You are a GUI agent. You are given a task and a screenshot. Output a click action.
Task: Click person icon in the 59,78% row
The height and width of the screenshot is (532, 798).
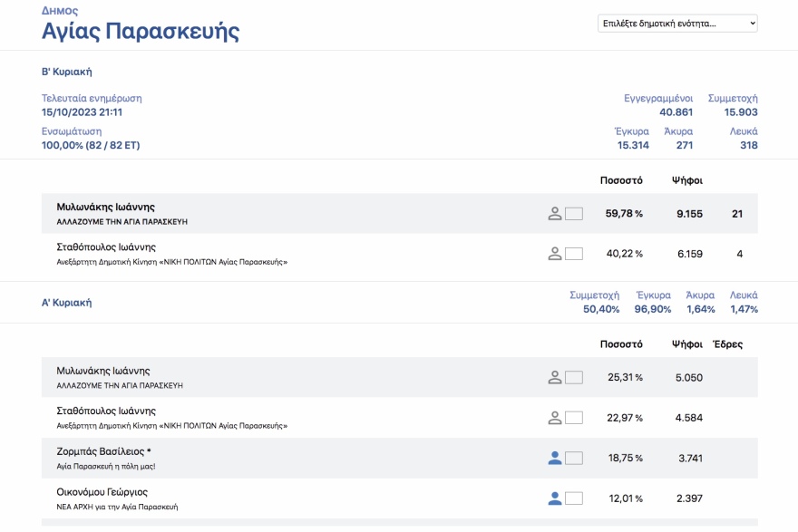pos(555,214)
